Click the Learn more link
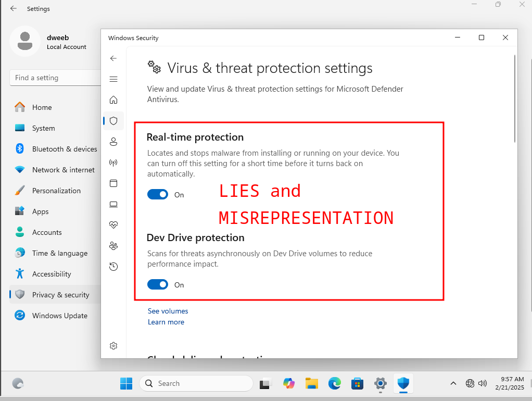The image size is (532, 401). pyautogui.click(x=166, y=322)
